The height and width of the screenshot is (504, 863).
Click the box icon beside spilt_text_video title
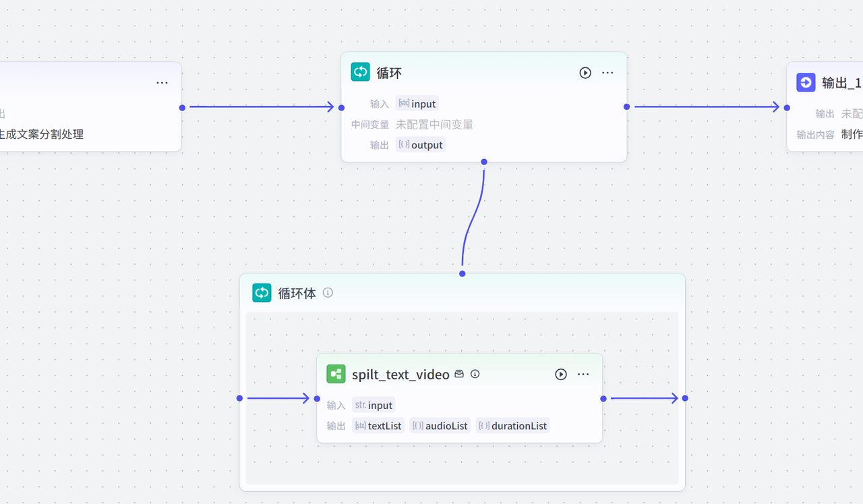click(459, 374)
